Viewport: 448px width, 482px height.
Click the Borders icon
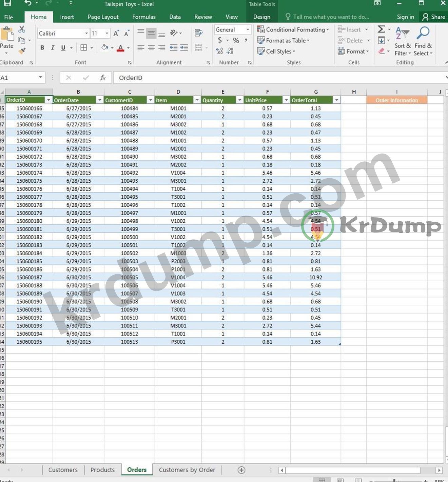[x=84, y=48]
